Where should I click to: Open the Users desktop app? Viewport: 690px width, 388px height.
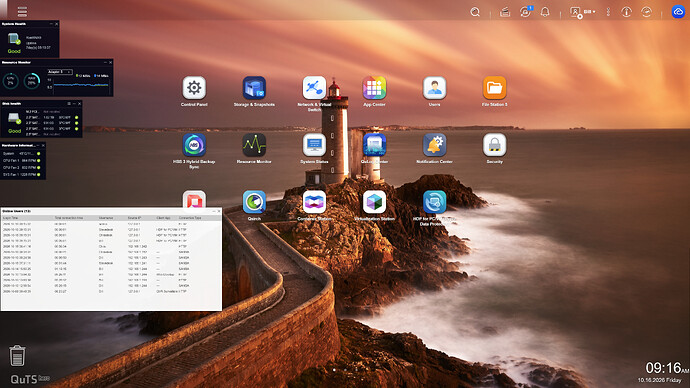434,88
